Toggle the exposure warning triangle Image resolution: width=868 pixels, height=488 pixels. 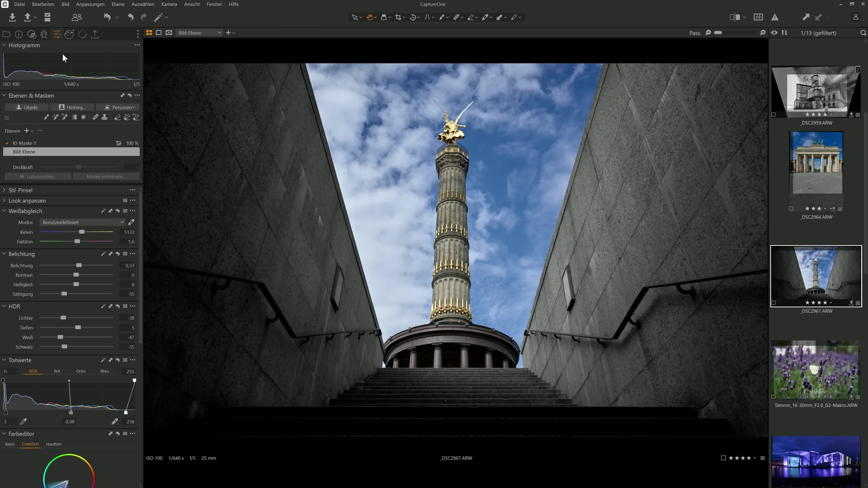point(775,17)
